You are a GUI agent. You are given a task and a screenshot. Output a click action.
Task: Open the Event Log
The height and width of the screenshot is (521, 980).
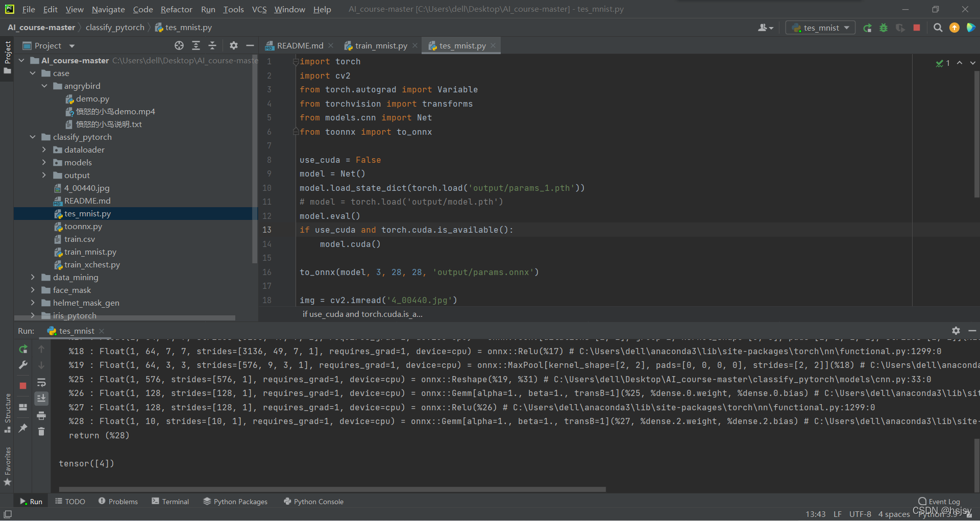coord(939,502)
